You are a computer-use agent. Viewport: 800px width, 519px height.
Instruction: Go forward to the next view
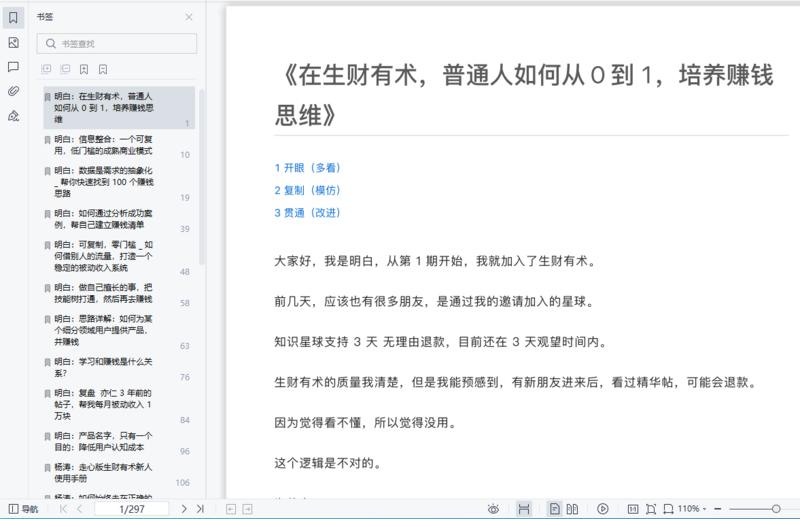247,509
